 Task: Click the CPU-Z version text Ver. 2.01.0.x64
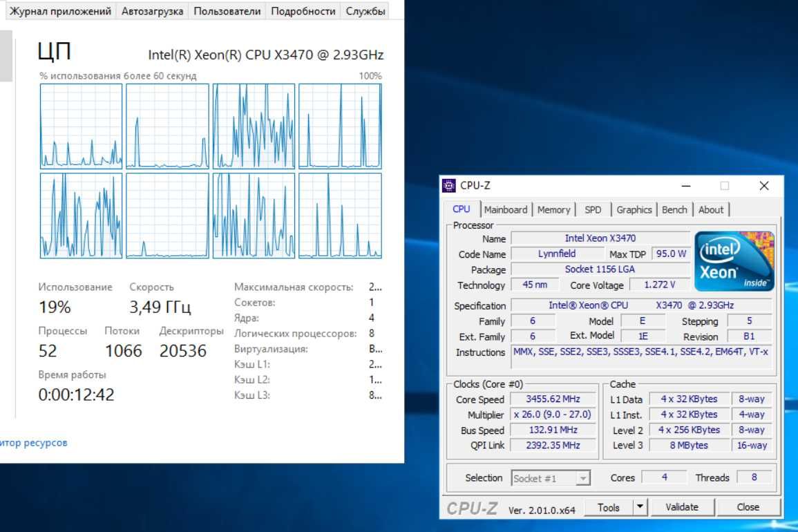coord(542,510)
